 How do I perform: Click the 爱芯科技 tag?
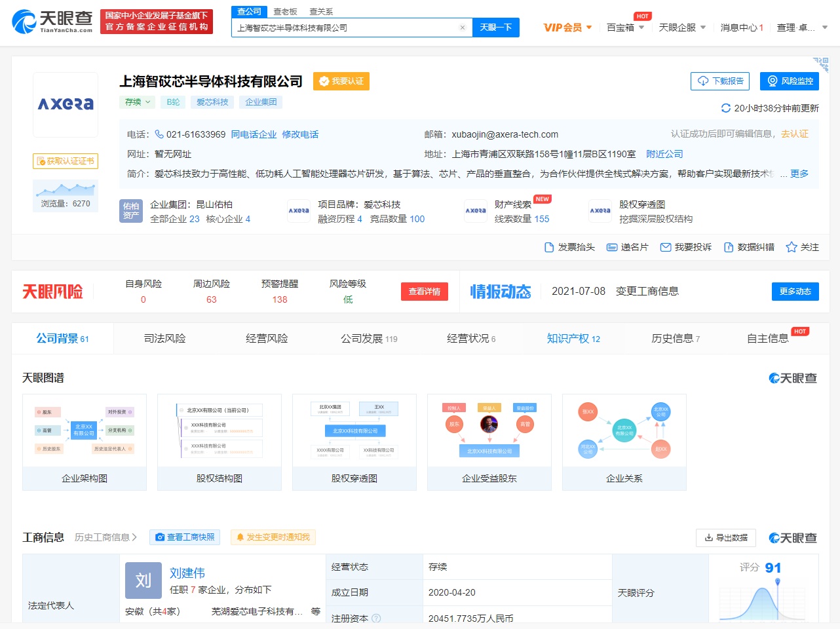point(212,102)
